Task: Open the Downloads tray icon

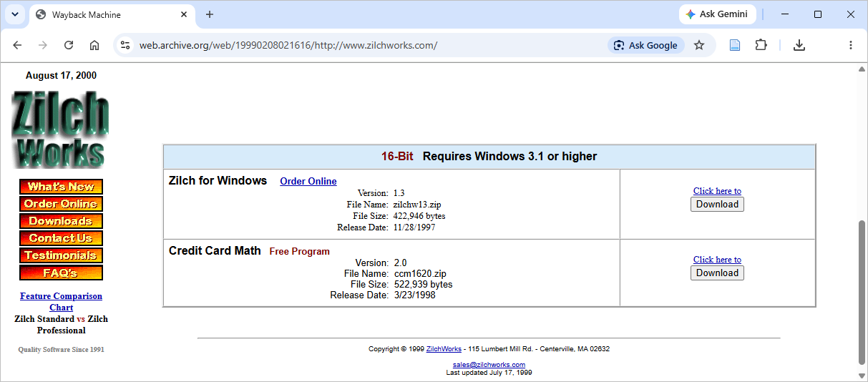Action: [799, 45]
